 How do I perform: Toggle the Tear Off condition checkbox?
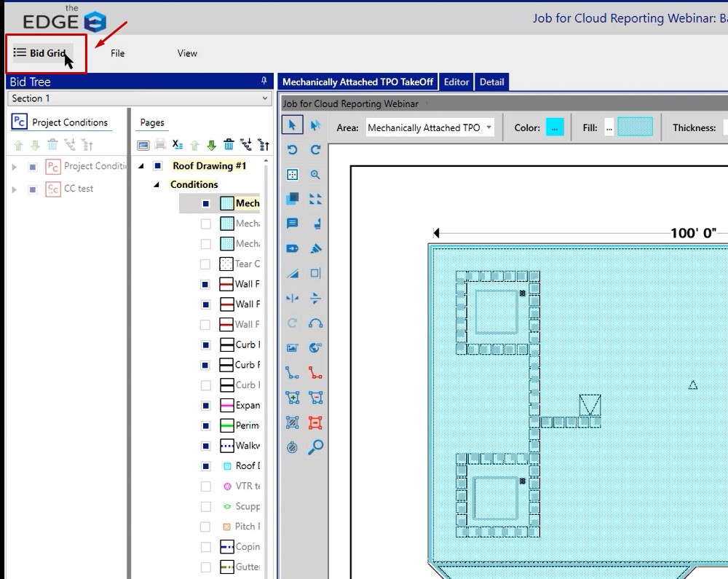(205, 264)
